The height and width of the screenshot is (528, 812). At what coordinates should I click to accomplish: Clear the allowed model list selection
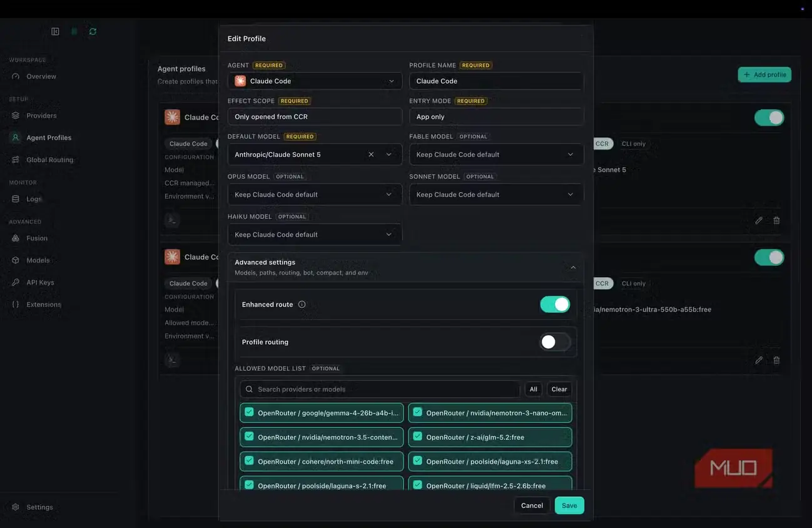tap(559, 389)
